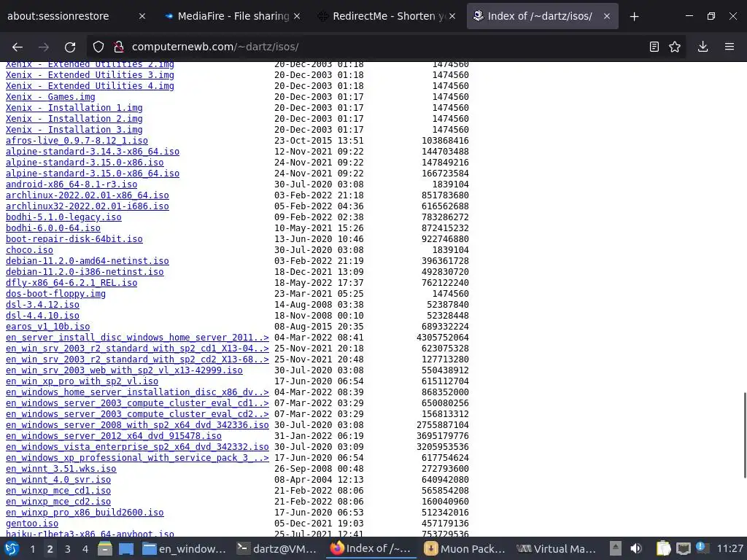This screenshot has width=747, height=560.
Task: Switch to virtual desktop 4
Action: tap(85, 549)
